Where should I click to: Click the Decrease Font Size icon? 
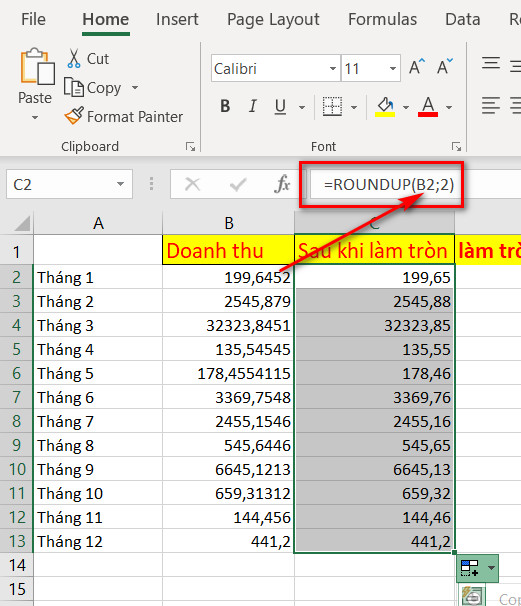[445, 67]
